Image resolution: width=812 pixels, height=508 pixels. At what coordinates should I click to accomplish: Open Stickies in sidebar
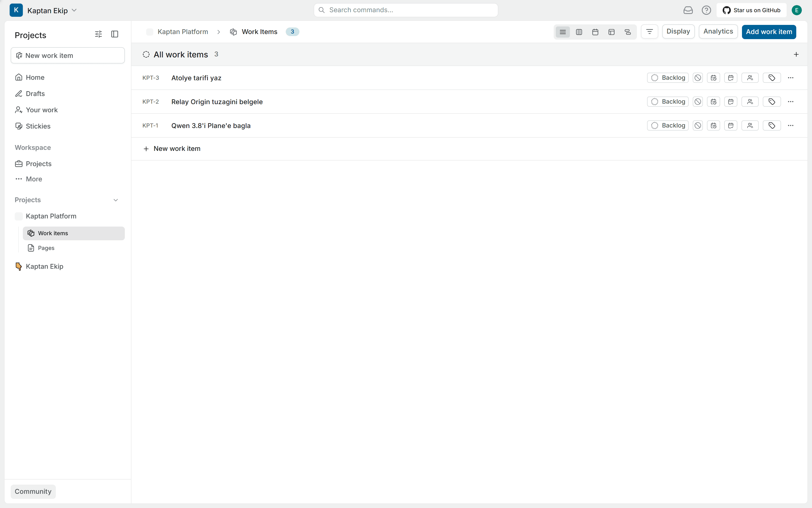(68, 126)
